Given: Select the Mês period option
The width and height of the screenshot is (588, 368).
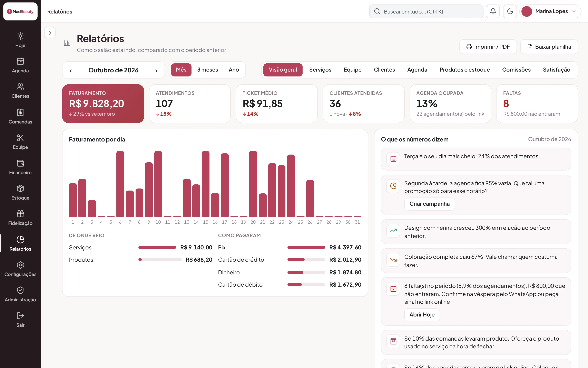Looking at the screenshot, I should (x=181, y=70).
